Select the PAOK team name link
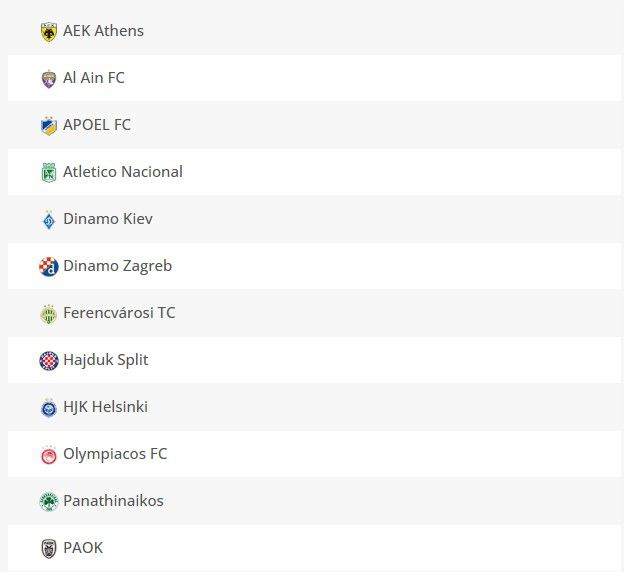 coord(83,547)
